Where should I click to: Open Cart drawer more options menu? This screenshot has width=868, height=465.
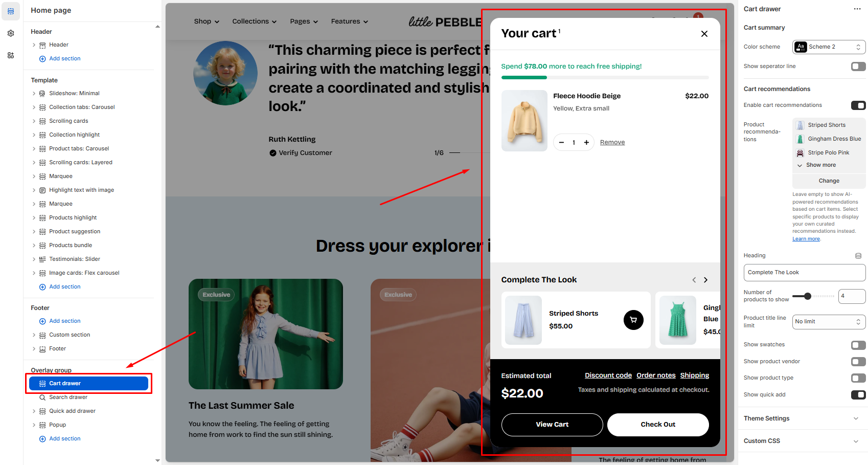(857, 9)
